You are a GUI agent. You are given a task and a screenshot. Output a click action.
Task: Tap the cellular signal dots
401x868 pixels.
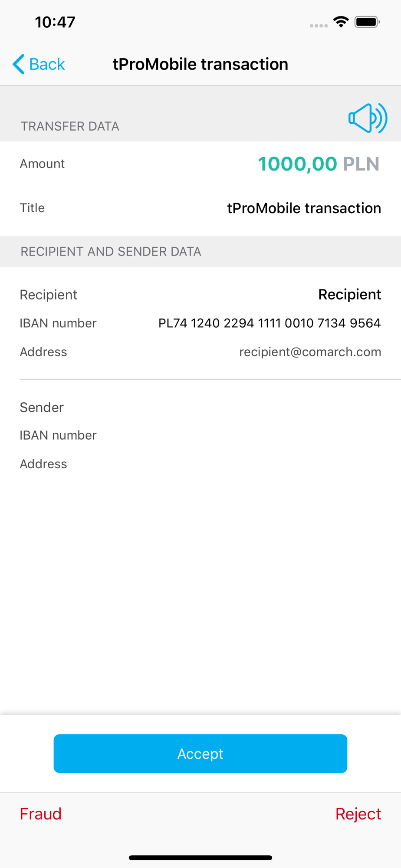point(319,26)
